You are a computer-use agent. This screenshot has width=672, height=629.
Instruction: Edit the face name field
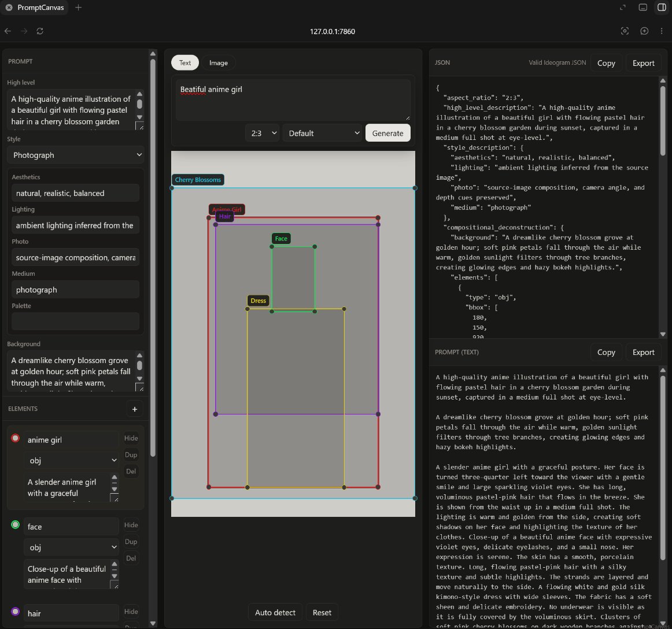[x=71, y=527]
